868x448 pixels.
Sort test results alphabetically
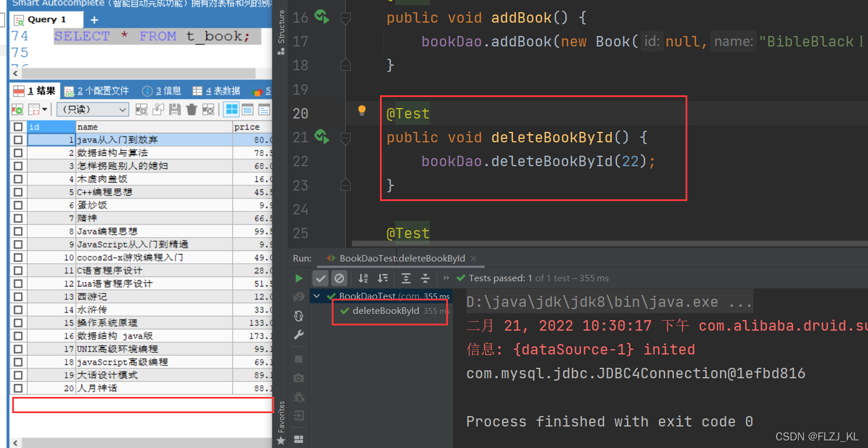363,278
